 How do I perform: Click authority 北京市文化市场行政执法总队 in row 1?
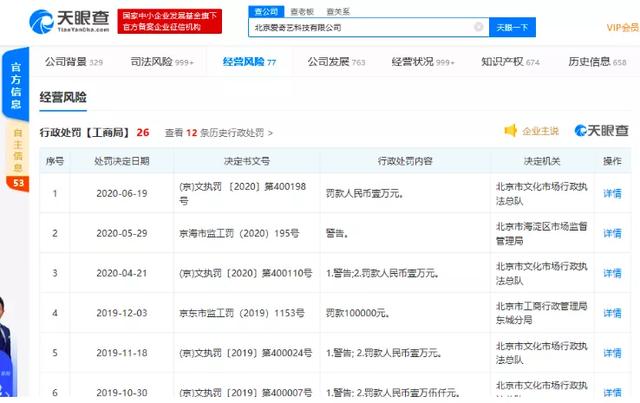coord(542,194)
